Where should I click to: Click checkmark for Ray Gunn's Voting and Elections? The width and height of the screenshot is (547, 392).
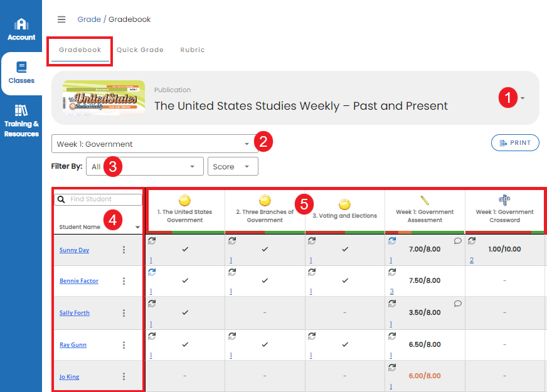[x=344, y=344]
